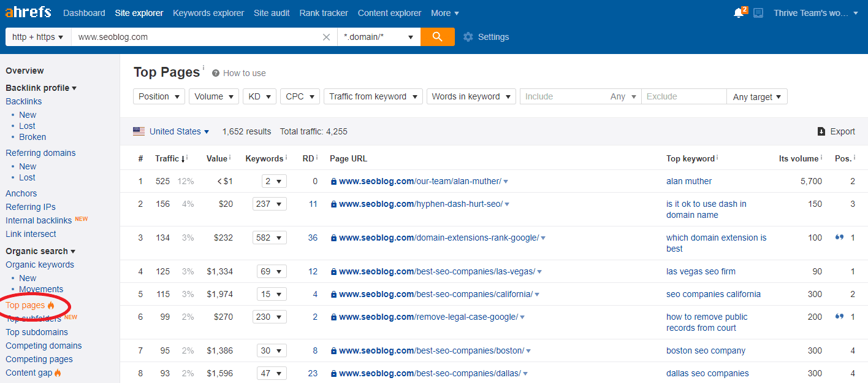Click the Ahrefs logo
Screen dimensions: 868x383
point(28,12)
